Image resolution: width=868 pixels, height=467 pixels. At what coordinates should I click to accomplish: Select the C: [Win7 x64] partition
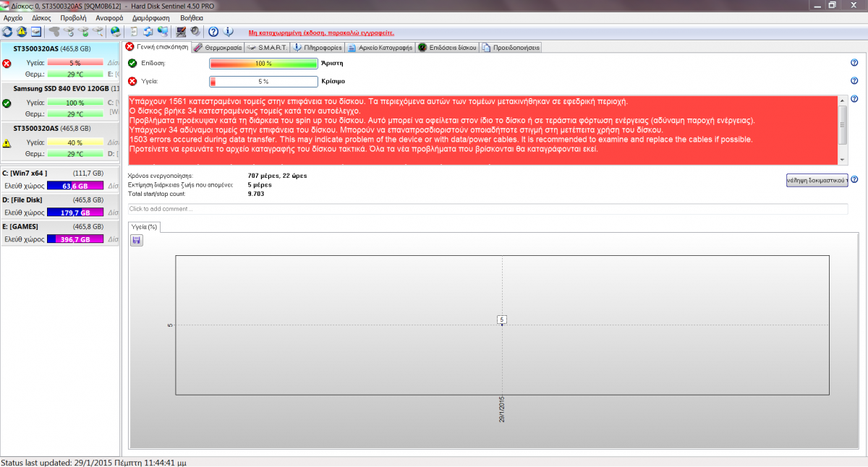61,180
